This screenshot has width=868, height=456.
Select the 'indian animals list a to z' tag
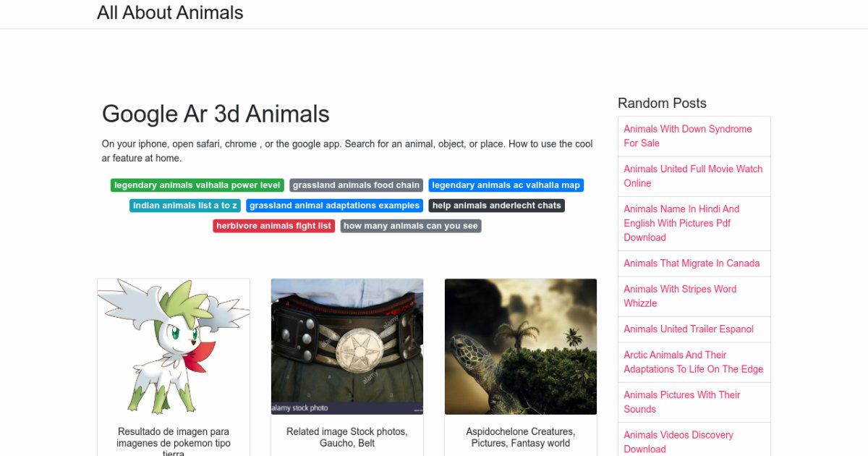tap(185, 206)
